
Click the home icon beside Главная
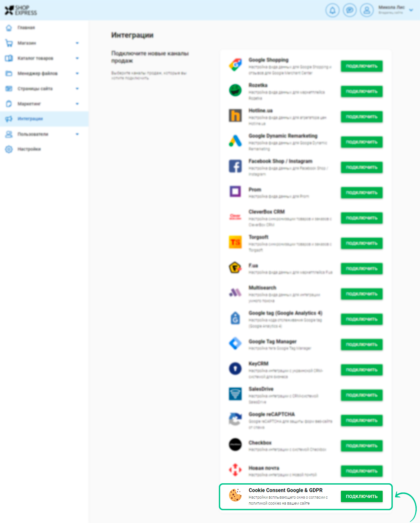pos(9,28)
